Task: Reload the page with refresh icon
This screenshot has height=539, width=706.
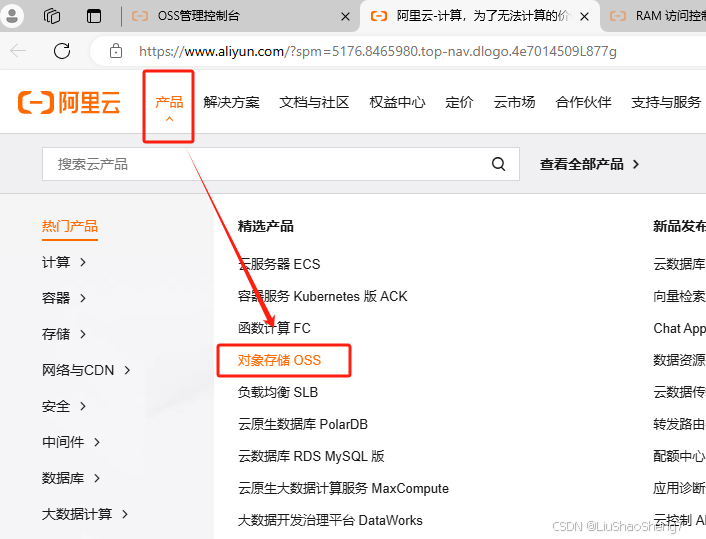Action: (62, 51)
